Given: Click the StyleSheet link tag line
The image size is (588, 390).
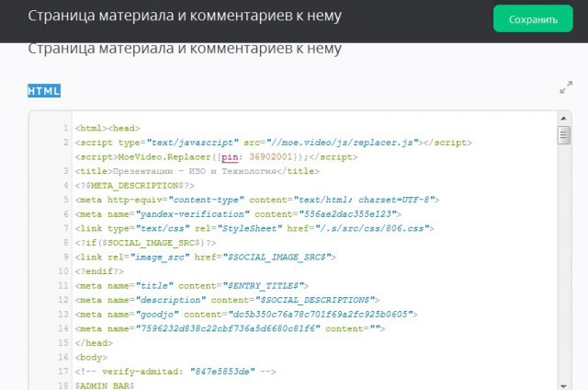Looking at the screenshot, I should pyautogui.click(x=254, y=228).
